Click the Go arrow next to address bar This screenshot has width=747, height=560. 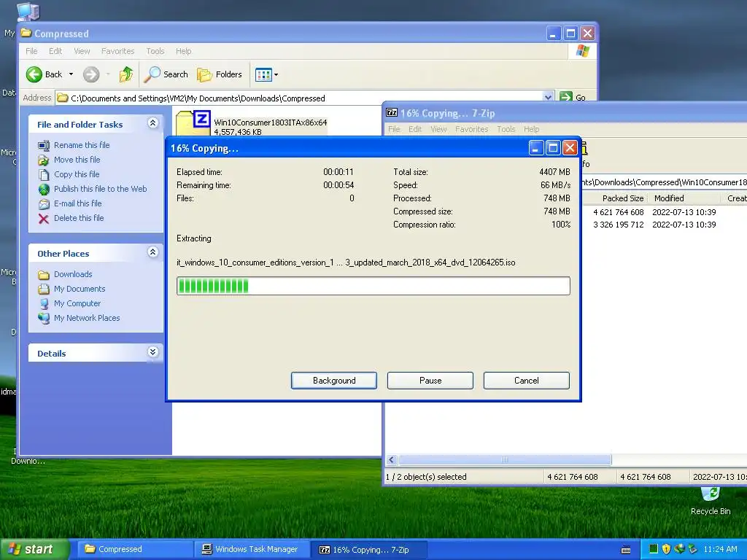tap(566, 97)
